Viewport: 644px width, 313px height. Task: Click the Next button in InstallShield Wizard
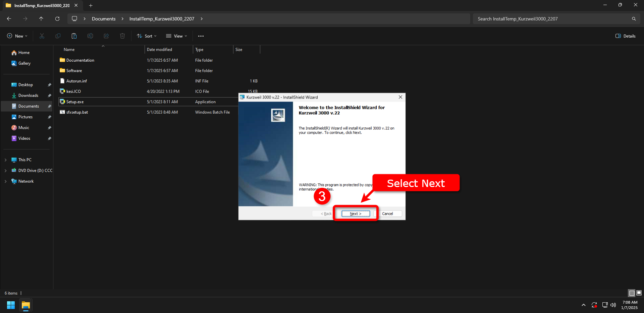(356, 213)
